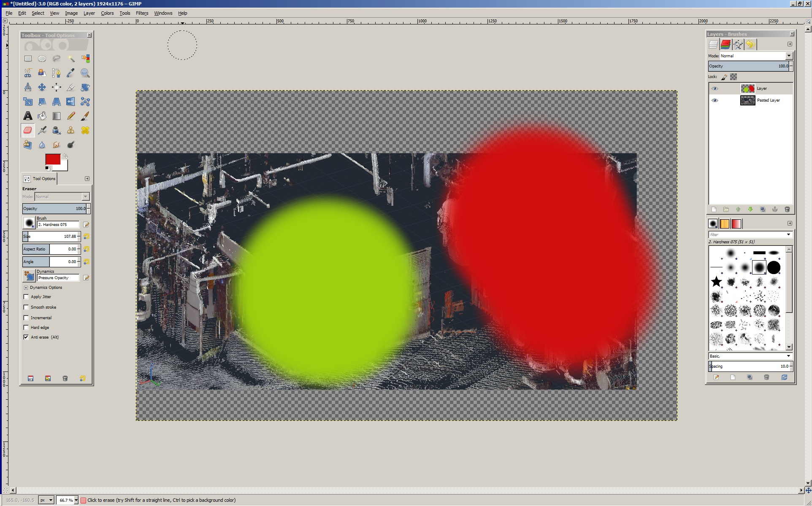812x506 pixels.
Task: Open Brushes dock tab configuration menu
Action: pyautogui.click(x=790, y=223)
